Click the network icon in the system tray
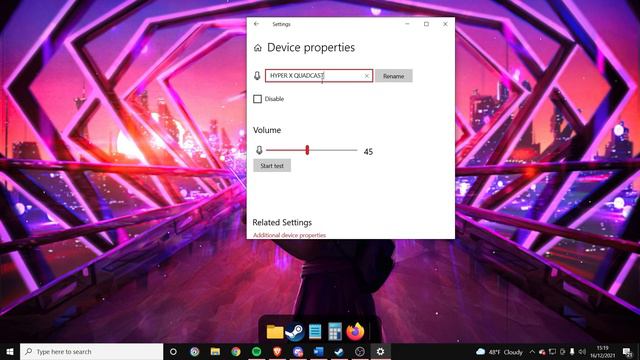This screenshot has width=640, height=360. 552,352
